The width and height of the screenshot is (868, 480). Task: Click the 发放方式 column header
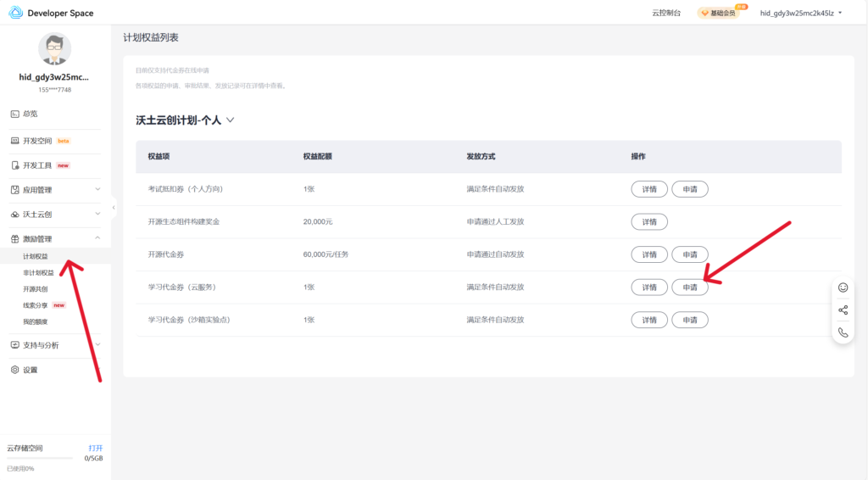[x=481, y=157]
